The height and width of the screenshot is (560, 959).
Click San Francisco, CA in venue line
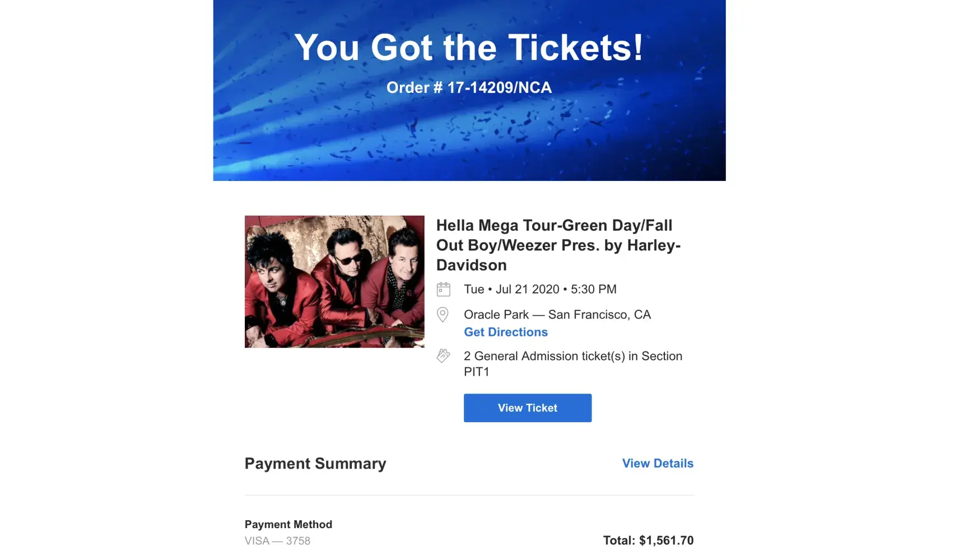tap(599, 315)
